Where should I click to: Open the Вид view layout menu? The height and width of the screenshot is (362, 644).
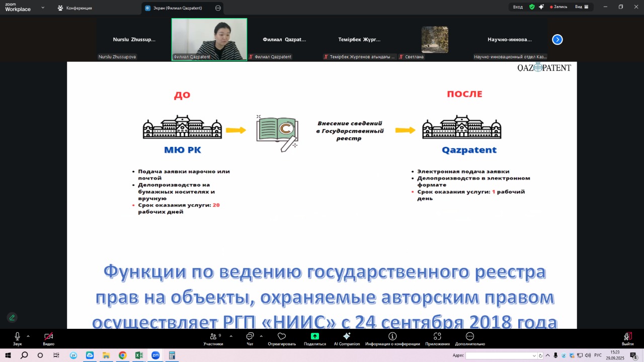(x=581, y=7)
